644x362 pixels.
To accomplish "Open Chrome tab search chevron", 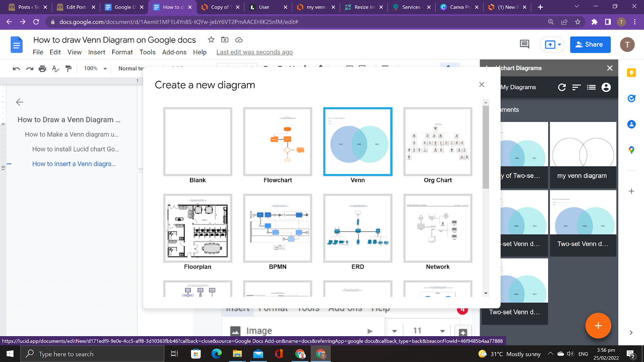I will click(576, 6).
